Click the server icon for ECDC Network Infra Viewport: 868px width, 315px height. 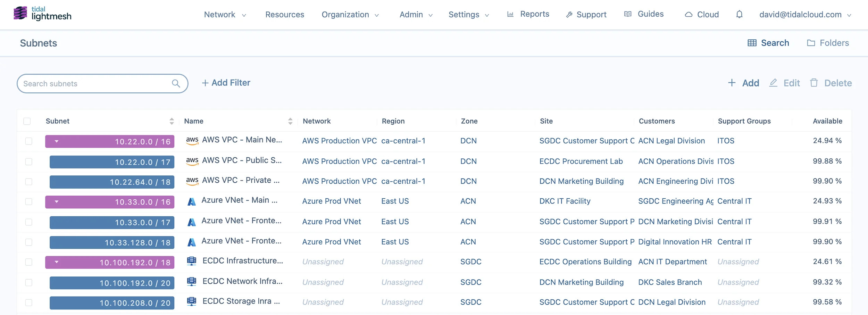pyautogui.click(x=192, y=282)
